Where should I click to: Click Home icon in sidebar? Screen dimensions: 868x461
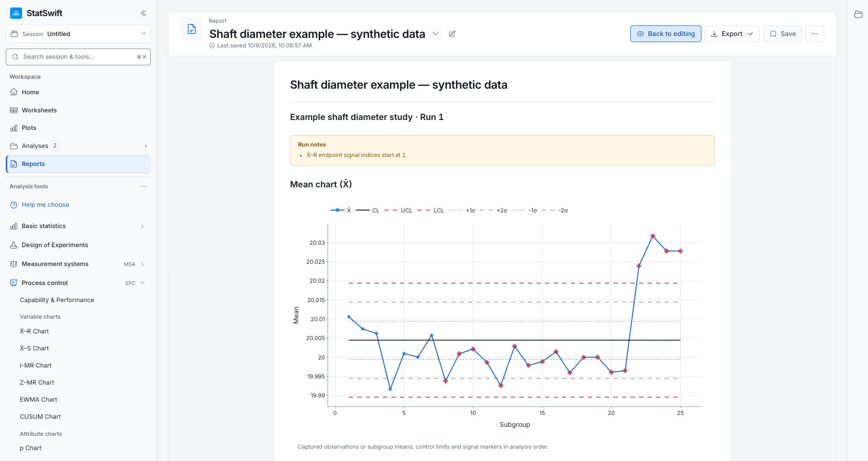pos(14,92)
